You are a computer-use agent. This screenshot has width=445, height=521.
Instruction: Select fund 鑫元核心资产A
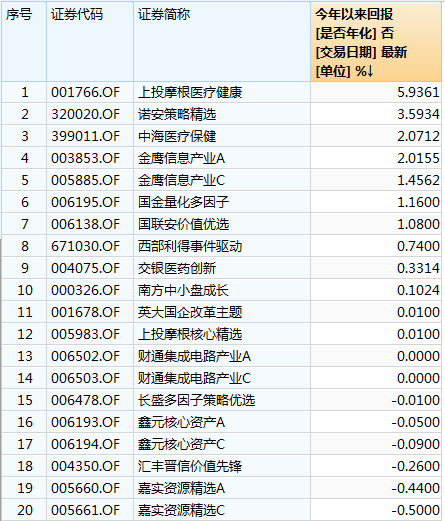tap(181, 422)
